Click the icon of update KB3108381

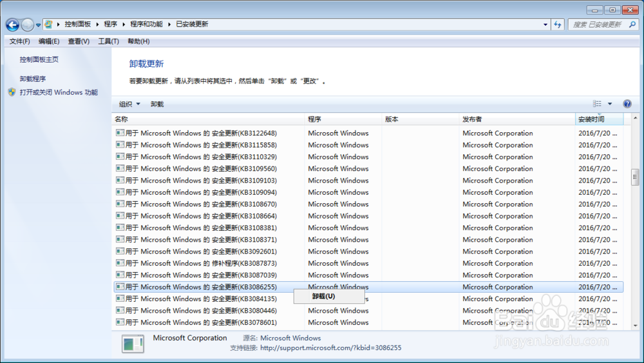coord(120,228)
